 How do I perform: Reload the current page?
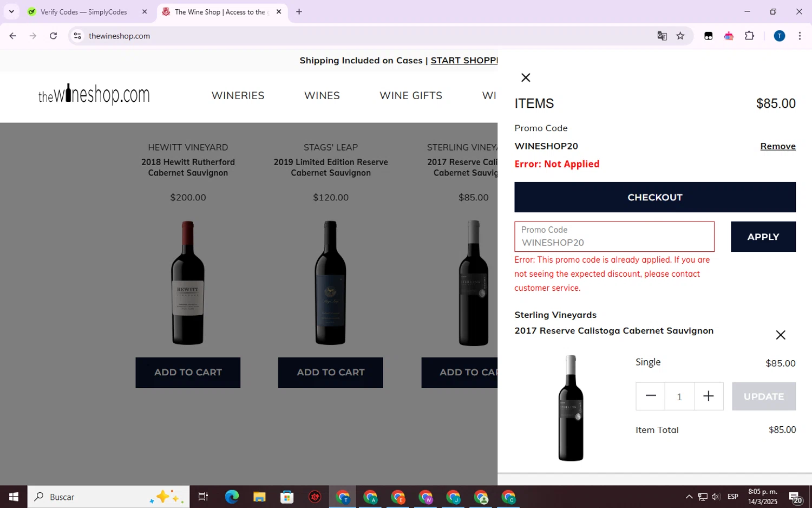[x=53, y=36]
